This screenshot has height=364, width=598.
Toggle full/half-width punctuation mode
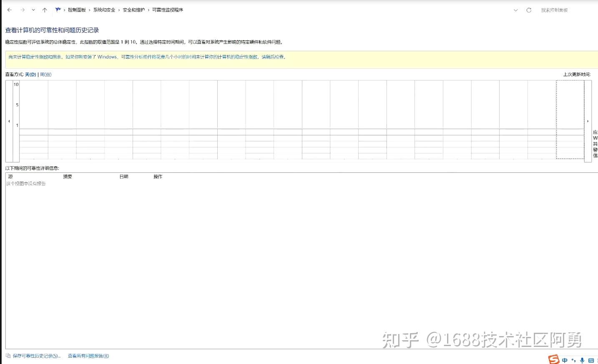[x=574, y=360]
